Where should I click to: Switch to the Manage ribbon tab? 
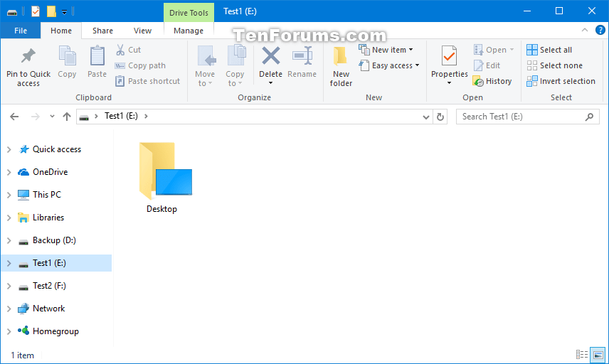[x=189, y=31]
